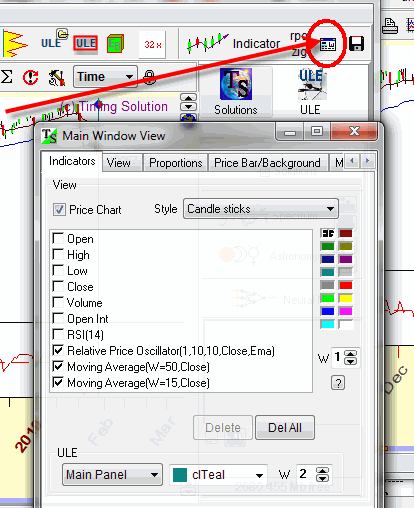414x508 pixels.
Task: Uncheck Moving Average(W=50,Close)
Action: 58,366
